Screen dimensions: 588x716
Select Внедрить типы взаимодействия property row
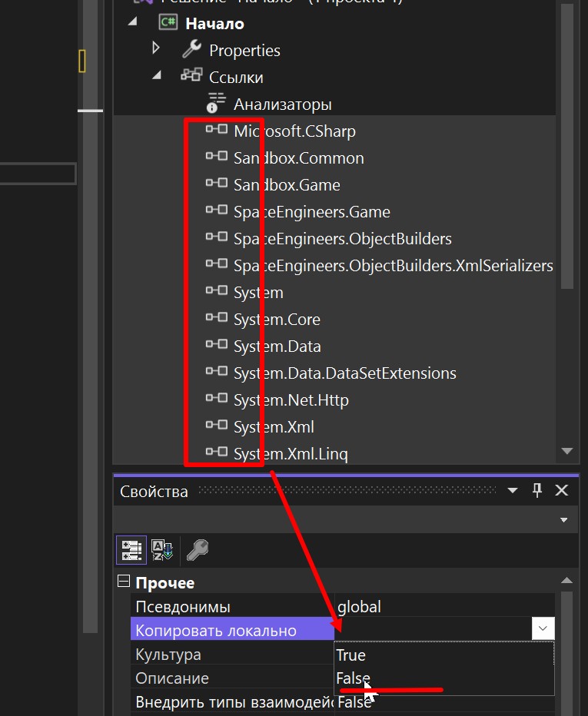(233, 702)
